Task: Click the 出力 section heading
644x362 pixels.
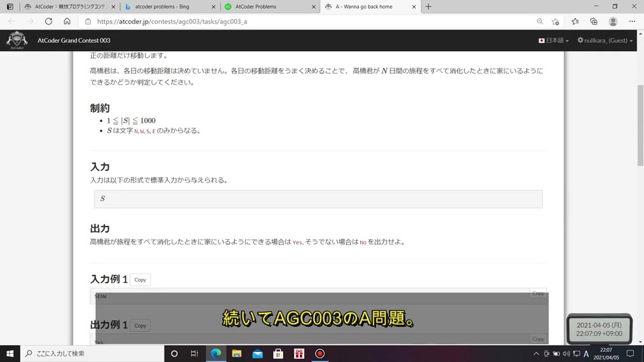Action: click(x=100, y=228)
